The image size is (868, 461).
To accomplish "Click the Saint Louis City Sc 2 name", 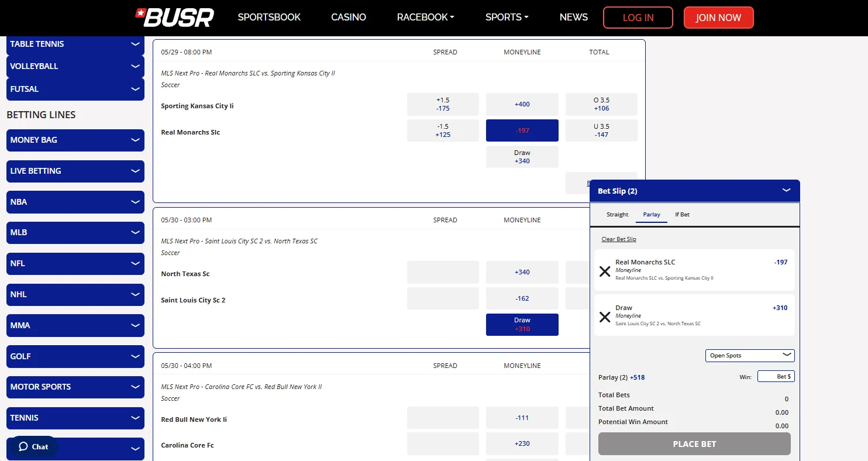I will click(x=193, y=300).
